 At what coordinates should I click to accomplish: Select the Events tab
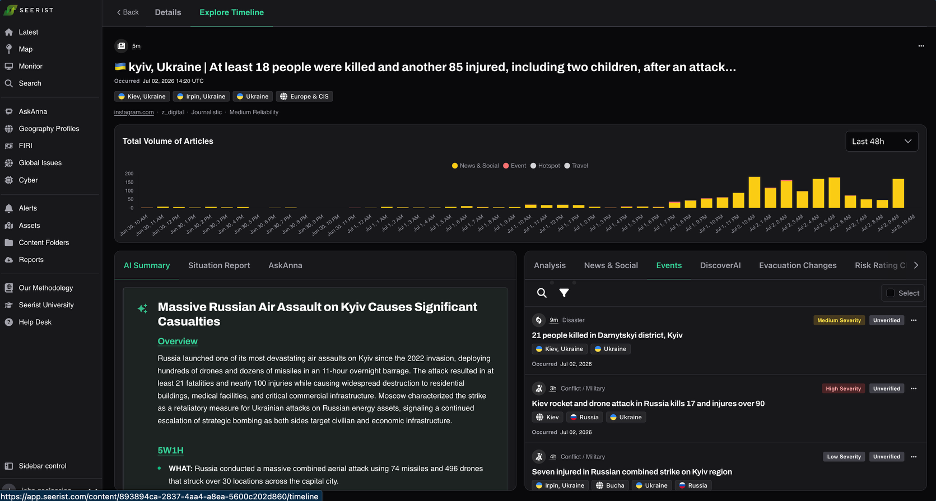click(x=669, y=266)
